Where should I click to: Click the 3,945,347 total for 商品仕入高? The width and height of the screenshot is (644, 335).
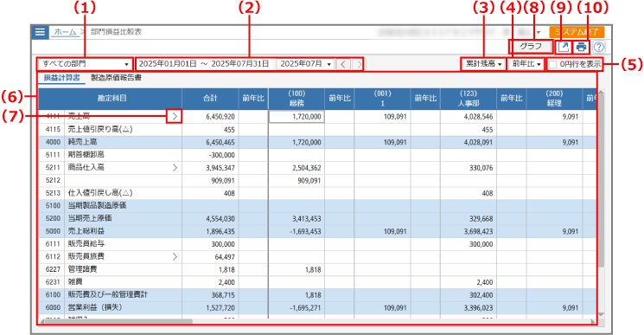click(x=210, y=168)
